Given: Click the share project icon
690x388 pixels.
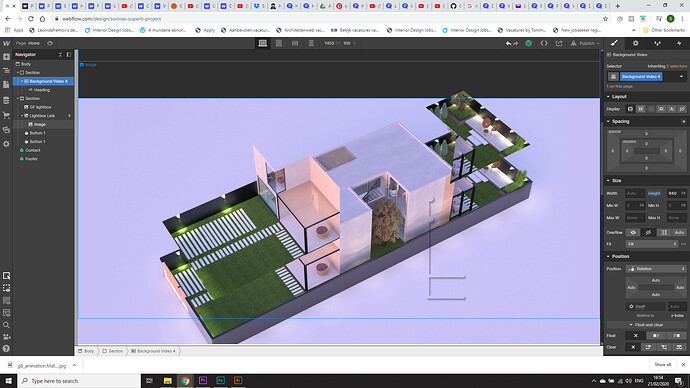Looking at the screenshot, I should pyautogui.click(x=559, y=43).
